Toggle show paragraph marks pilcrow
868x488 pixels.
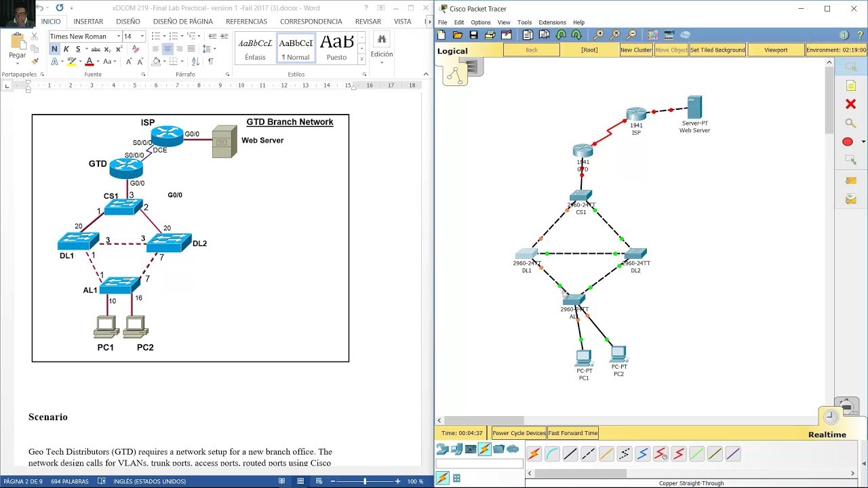coord(210,61)
